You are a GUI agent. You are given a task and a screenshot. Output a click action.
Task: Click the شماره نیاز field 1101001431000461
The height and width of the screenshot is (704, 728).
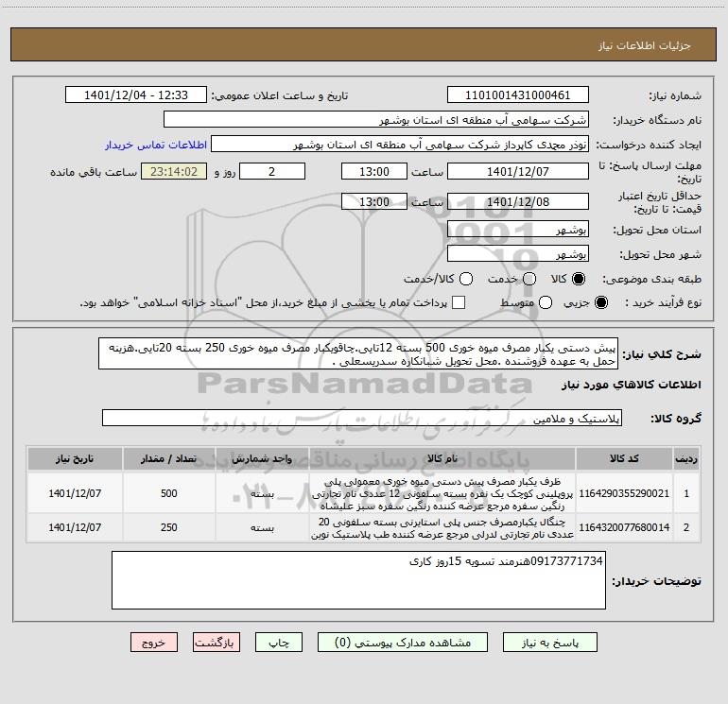click(518, 95)
